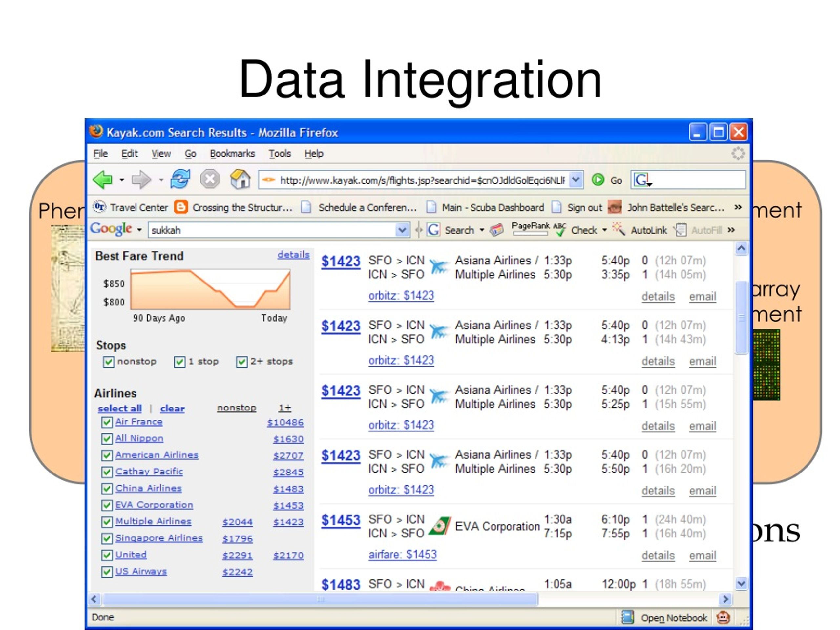Image resolution: width=840 pixels, height=630 pixels.
Task: Click the horizontal scrollbar thumb
Action: click(x=321, y=599)
